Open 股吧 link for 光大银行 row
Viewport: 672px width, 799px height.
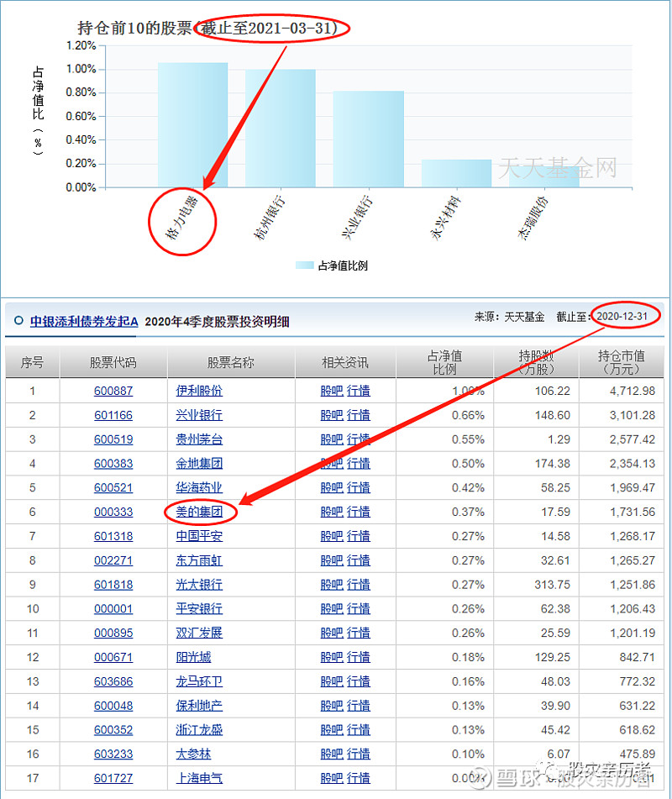(x=332, y=585)
